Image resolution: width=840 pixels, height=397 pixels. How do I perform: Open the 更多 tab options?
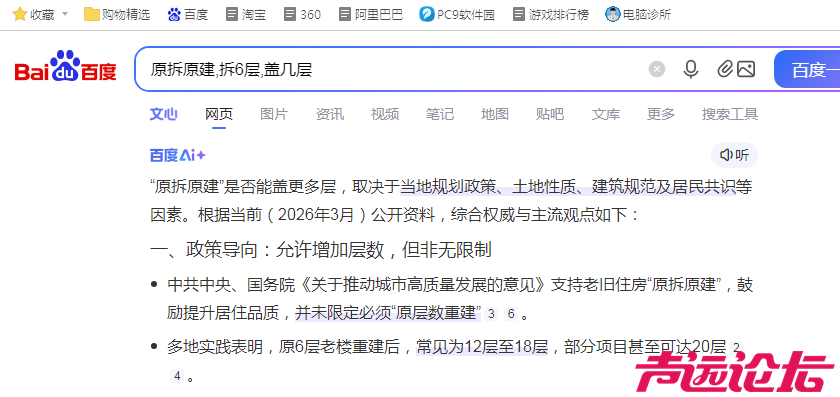coord(661,114)
